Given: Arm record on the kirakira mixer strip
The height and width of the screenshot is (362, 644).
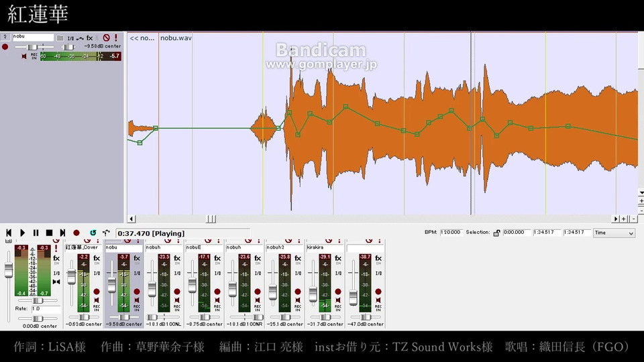Looking at the screenshot, I should tap(338, 292).
